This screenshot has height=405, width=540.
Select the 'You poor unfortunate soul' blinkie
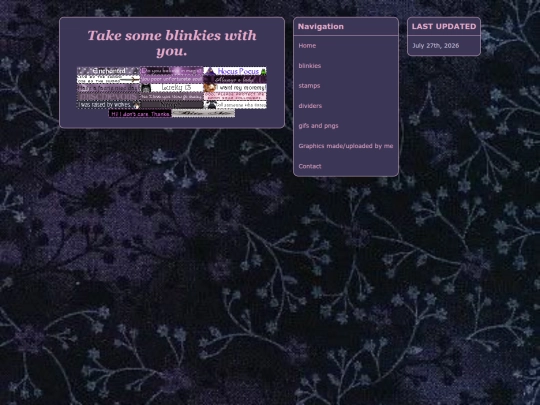point(172,79)
